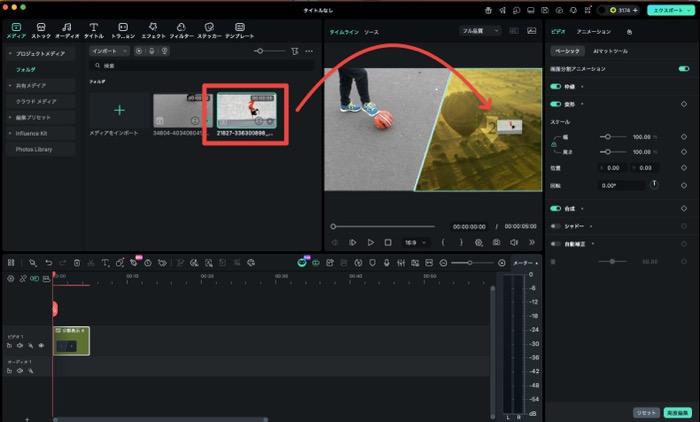Click the エクスポート (Export) button
This screenshot has width=700, height=422.
click(671, 10)
